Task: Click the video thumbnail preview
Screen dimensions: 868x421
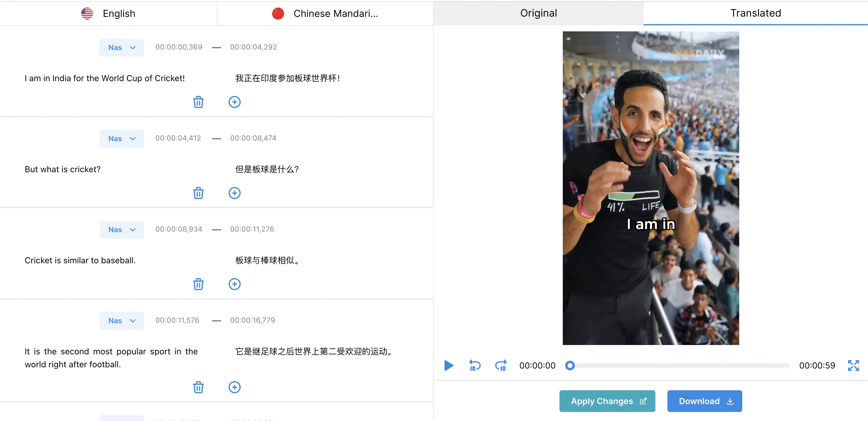Action: tap(651, 188)
